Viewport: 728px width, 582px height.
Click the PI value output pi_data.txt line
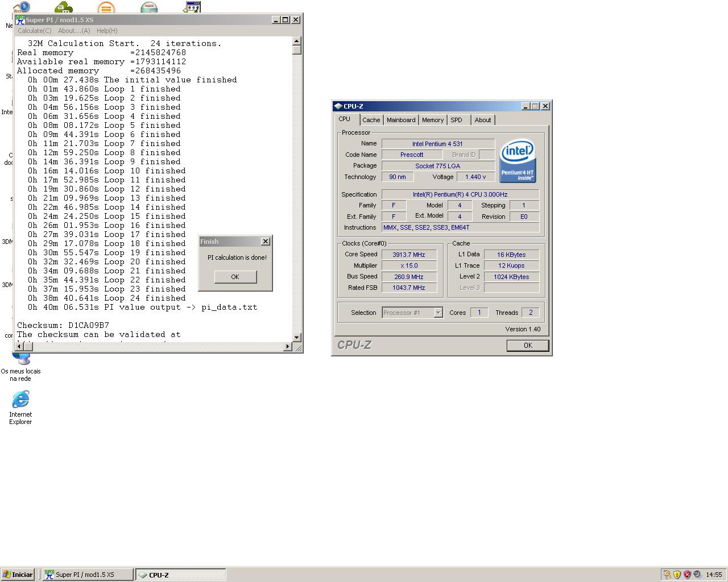(143, 307)
